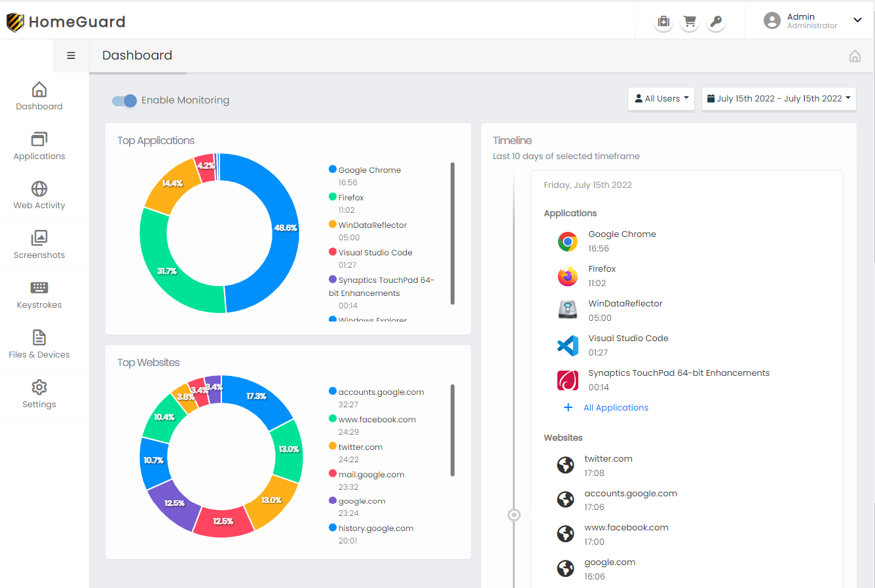Image resolution: width=875 pixels, height=588 pixels.
Task: Click twitter.com entry in Timeline
Action: click(x=608, y=459)
